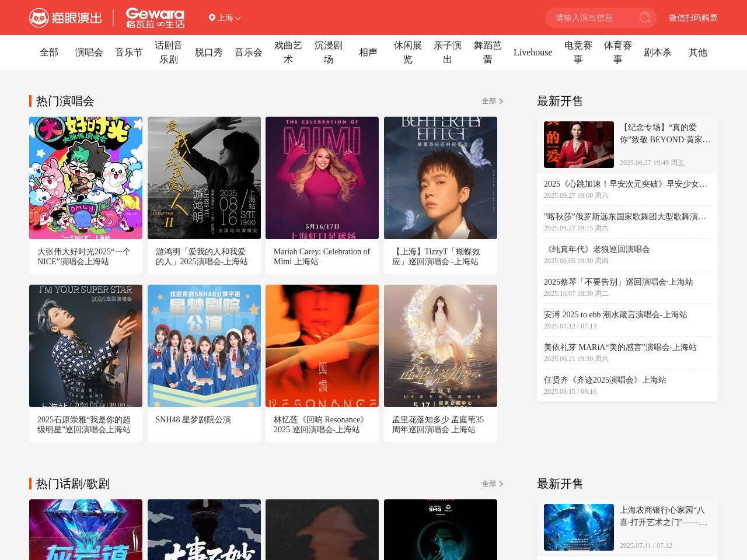Open 微信扫码购票 link

[693, 18]
